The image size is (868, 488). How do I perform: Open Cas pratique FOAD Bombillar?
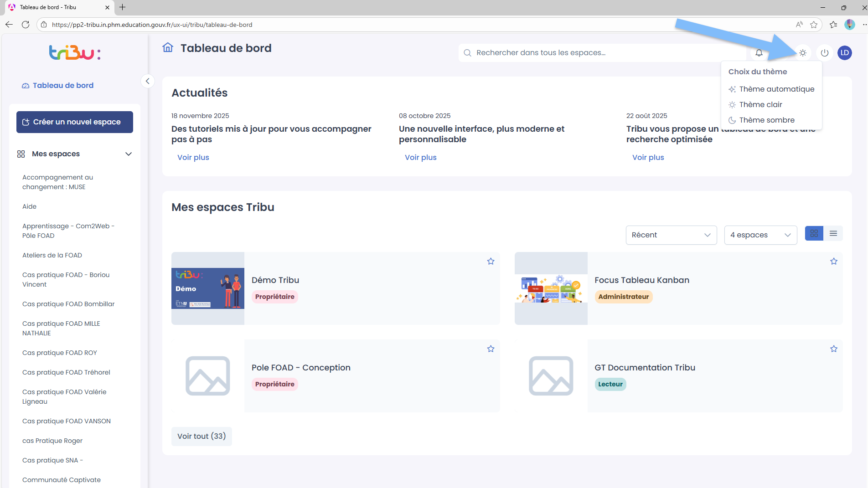(x=68, y=304)
